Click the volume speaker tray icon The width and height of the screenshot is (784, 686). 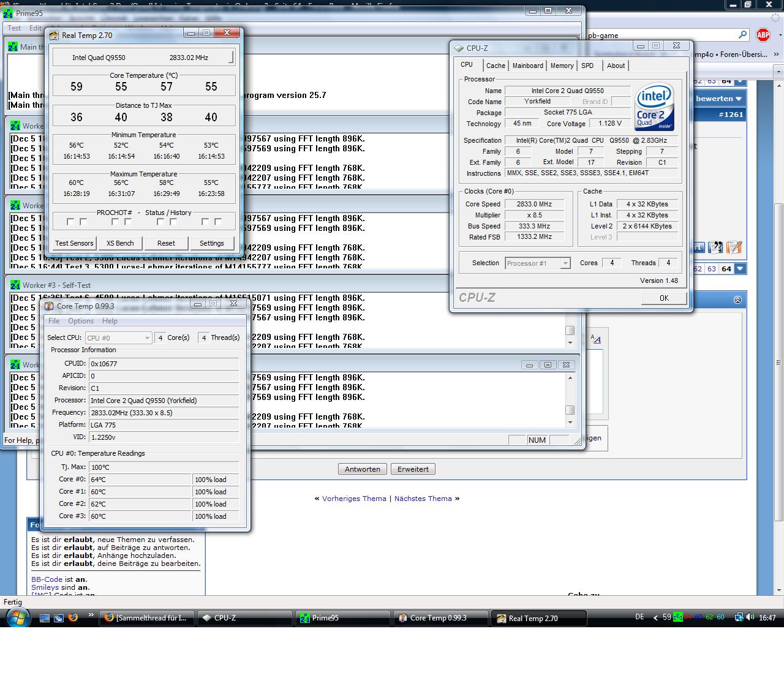pos(750,617)
